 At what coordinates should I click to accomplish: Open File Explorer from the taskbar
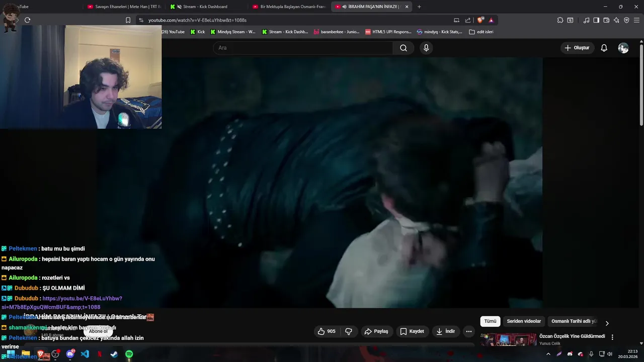tap(26, 354)
